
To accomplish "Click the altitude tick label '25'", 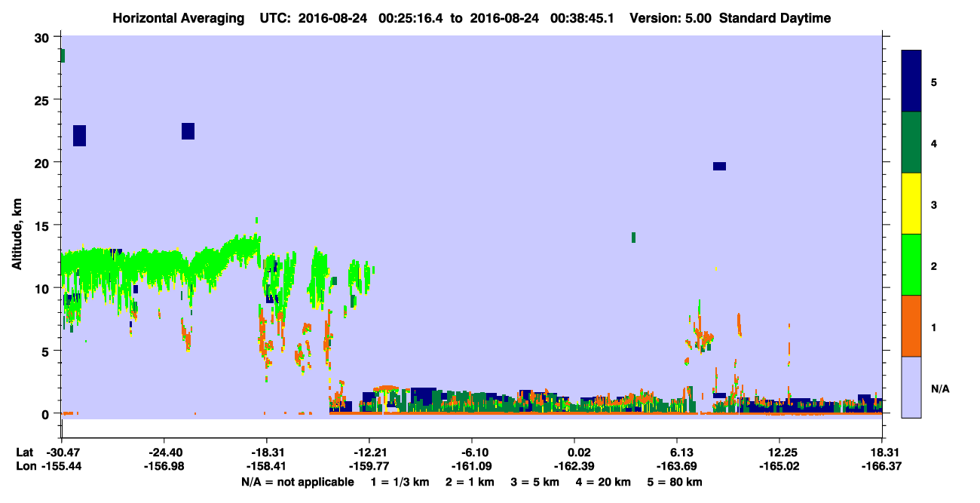I will pyautogui.click(x=44, y=100).
